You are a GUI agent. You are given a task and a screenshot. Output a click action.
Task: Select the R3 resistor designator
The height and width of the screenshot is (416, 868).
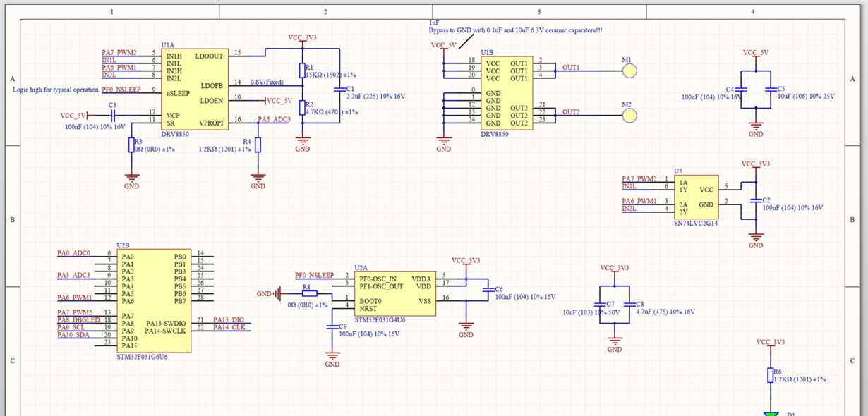click(x=138, y=142)
